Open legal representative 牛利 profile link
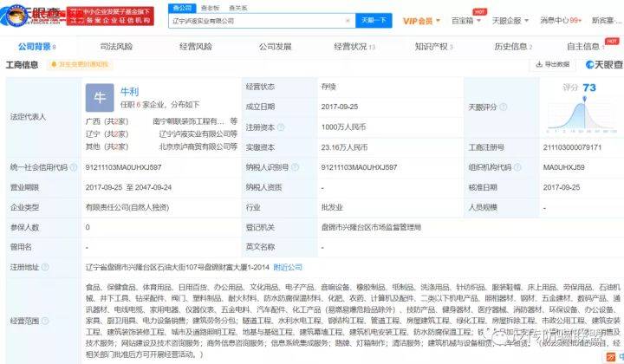Image resolution: width=624 pixels, height=364 pixels. [x=128, y=90]
